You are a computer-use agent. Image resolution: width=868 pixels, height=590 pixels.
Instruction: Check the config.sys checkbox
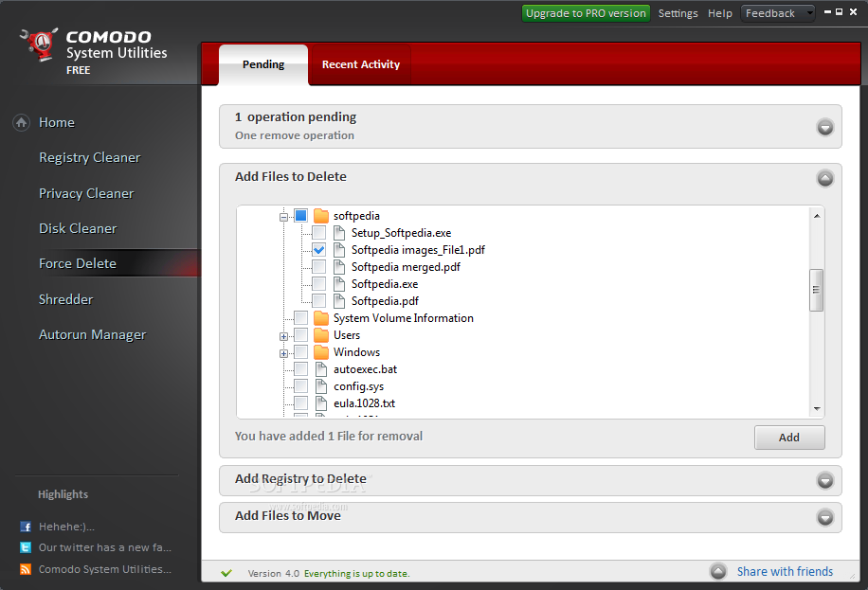[300, 386]
